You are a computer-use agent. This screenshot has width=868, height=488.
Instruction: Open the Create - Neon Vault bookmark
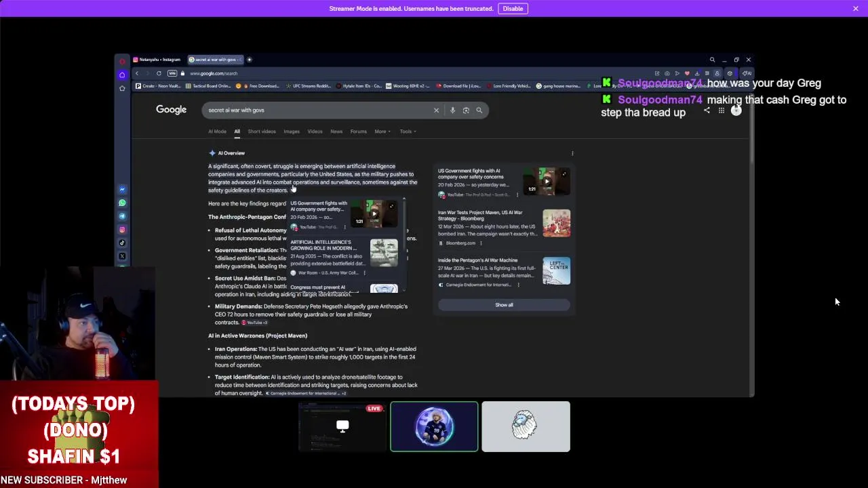[x=158, y=86]
